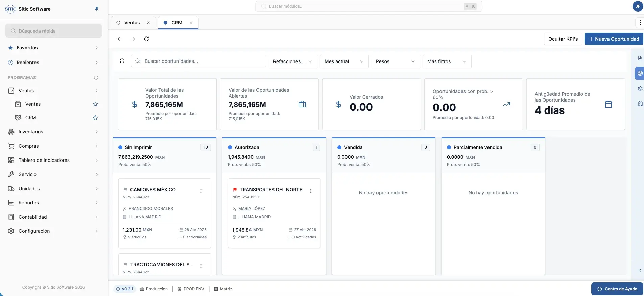Click the Ocultar KPI's button
Viewport: 644px width, 296px height.
click(563, 39)
